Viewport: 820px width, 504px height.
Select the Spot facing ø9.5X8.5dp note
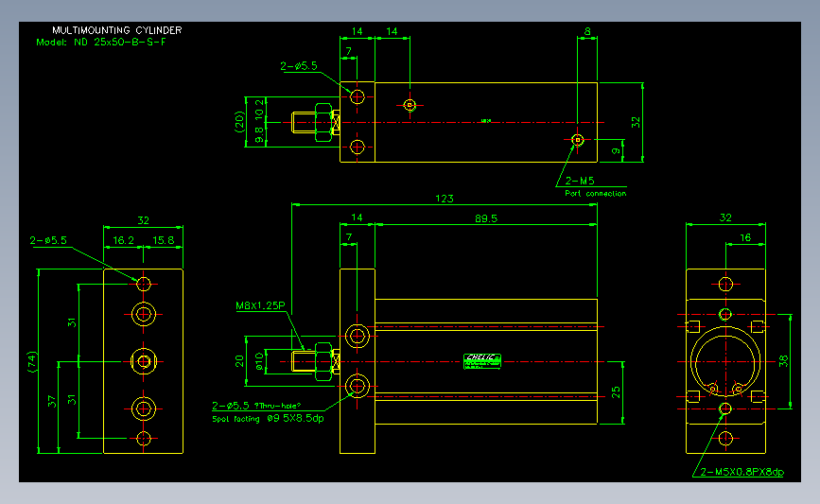click(x=268, y=419)
